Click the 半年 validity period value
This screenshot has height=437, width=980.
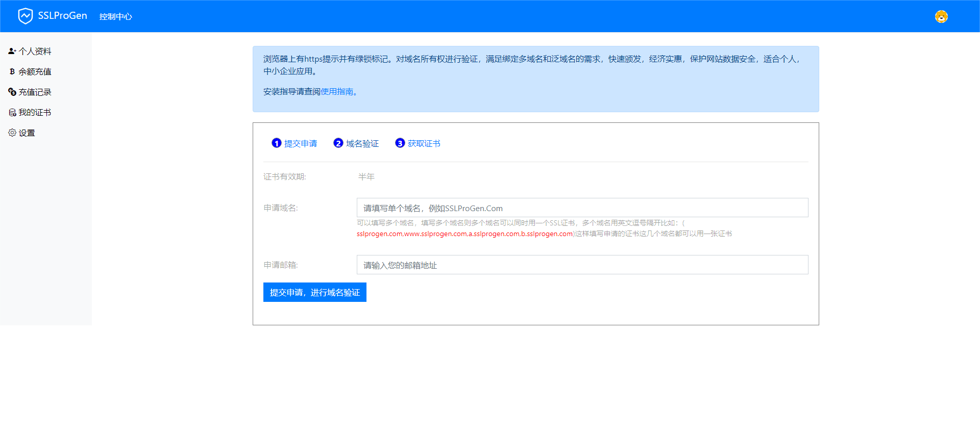(366, 177)
